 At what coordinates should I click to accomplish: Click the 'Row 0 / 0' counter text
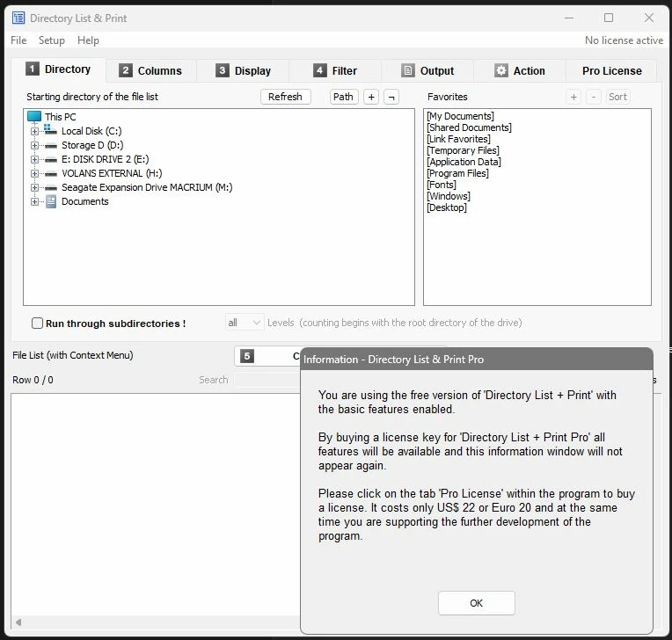33,380
